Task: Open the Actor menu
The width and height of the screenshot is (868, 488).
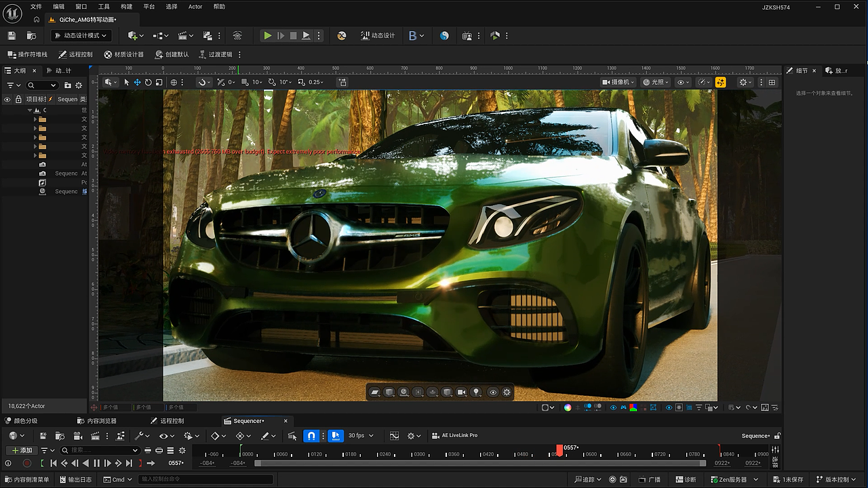Action: tap(195, 7)
